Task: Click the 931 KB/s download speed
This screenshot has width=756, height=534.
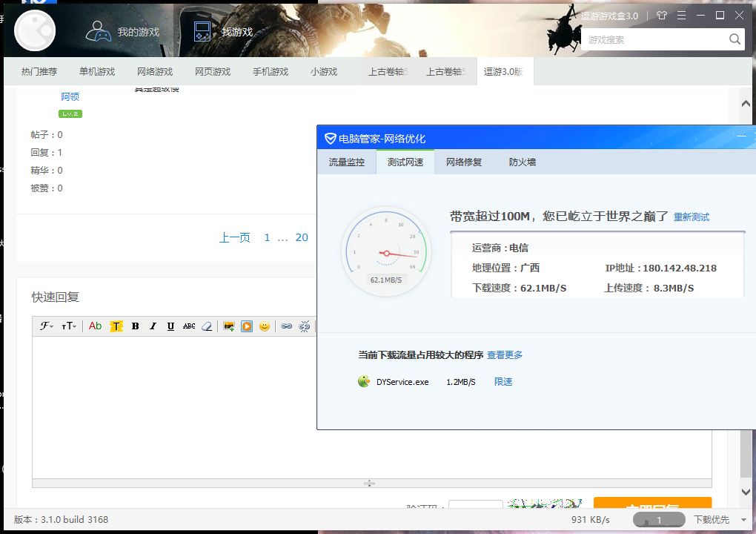Action: tap(591, 519)
